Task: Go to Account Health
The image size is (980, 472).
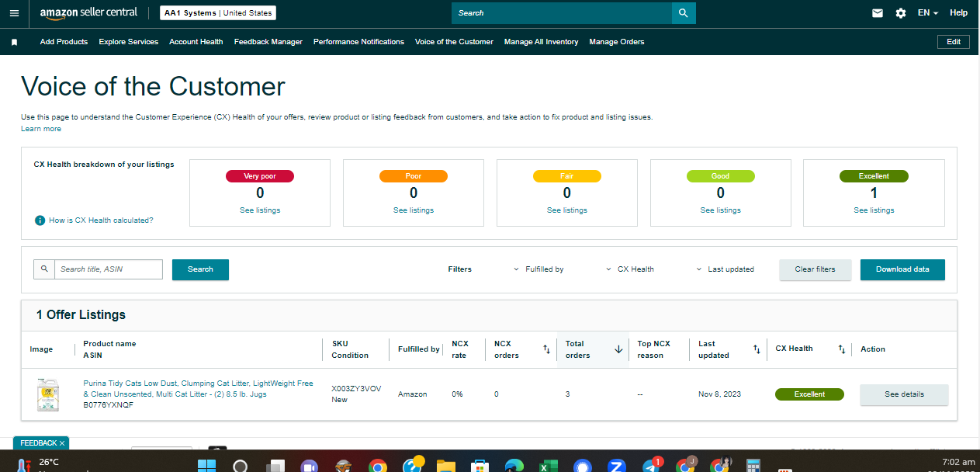Action: pyautogui.click(x=196, y=42)
